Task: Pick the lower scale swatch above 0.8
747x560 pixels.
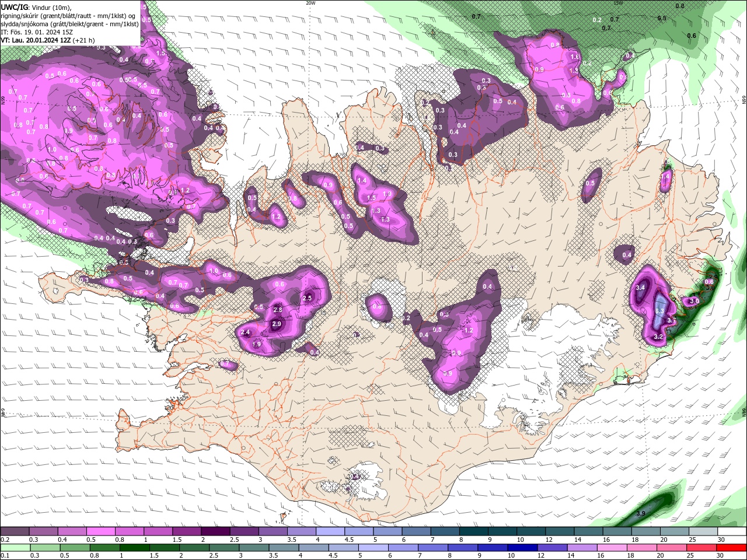Action: [104, 547]
